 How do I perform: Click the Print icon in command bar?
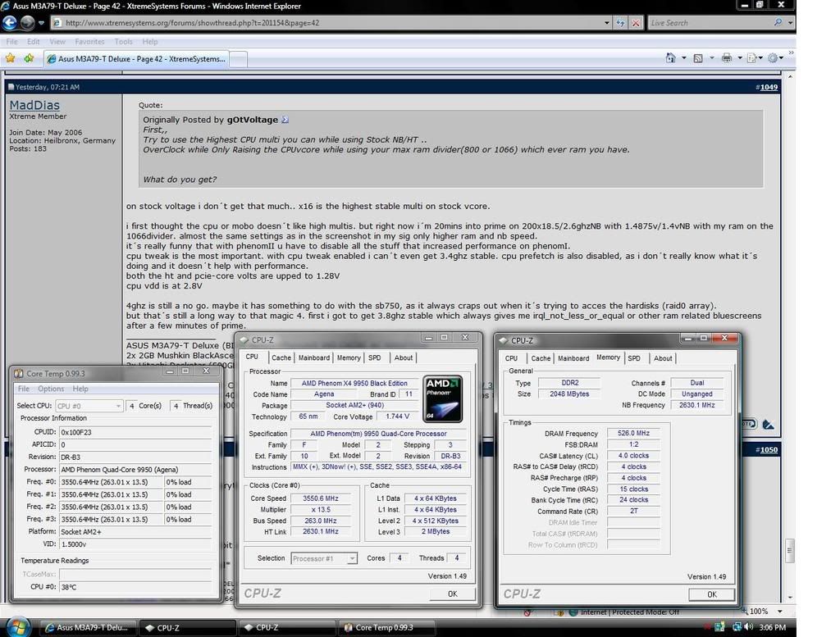pos(727,58)
